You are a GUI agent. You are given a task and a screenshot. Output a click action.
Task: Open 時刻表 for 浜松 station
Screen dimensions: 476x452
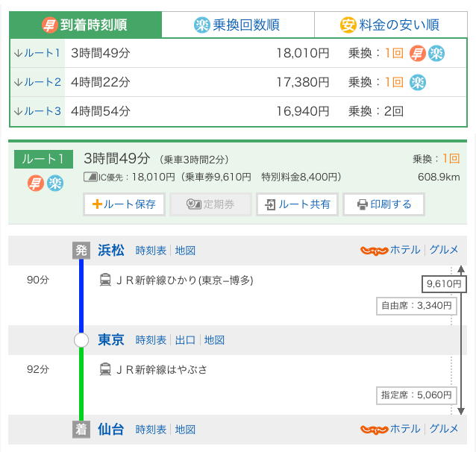pos(151,251)
